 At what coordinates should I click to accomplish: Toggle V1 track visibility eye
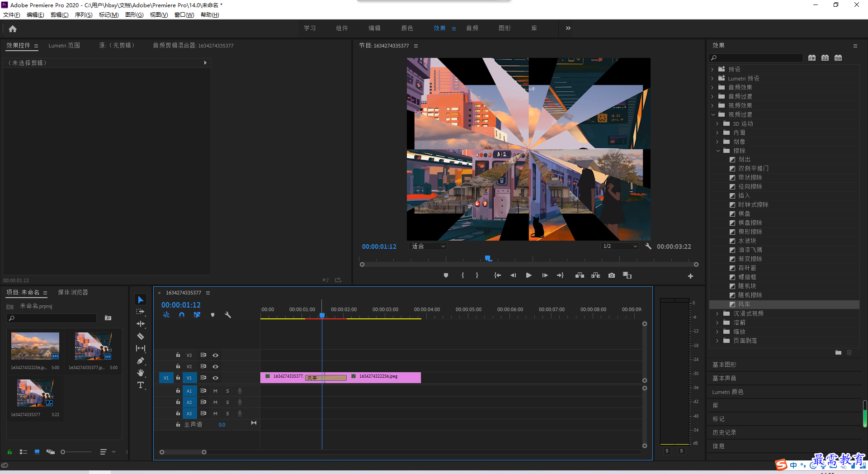(216, 378)
